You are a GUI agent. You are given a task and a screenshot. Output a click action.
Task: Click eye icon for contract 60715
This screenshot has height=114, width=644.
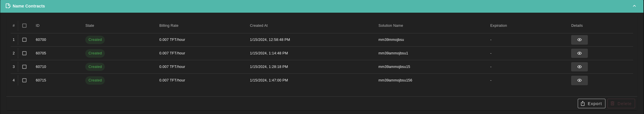[x=579, y=80]
